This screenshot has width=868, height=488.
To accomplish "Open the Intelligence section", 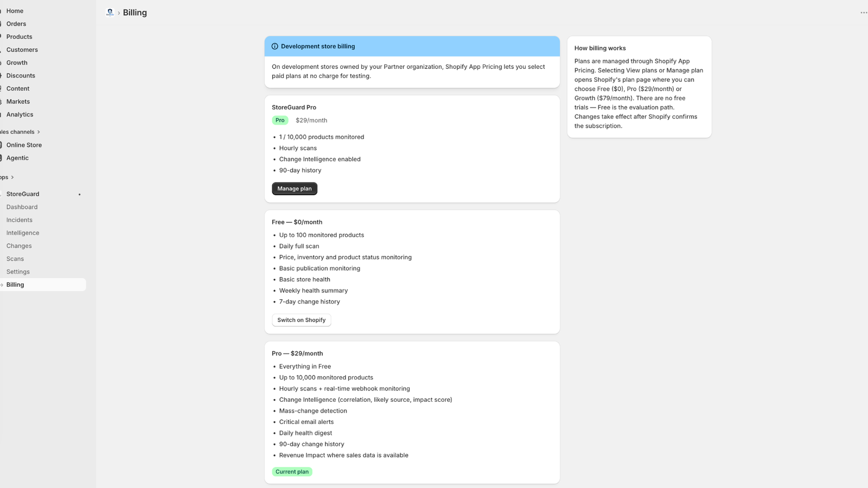I will click(x=23, y=233).
